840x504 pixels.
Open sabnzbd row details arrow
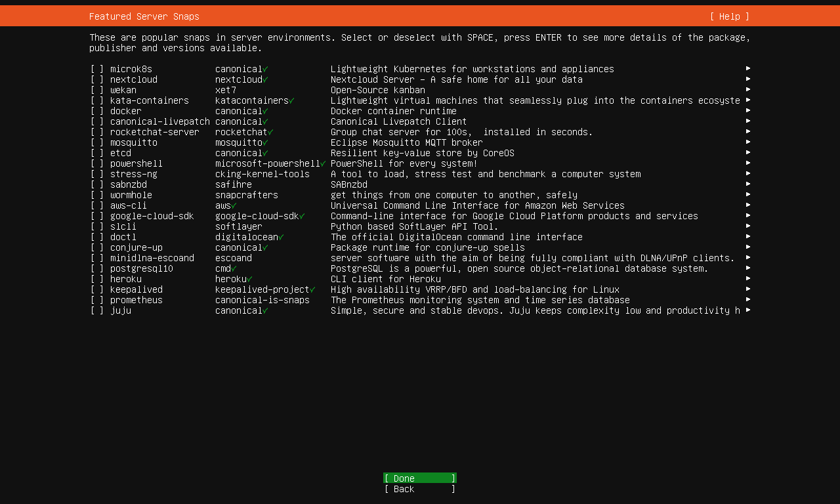[748, 184]
